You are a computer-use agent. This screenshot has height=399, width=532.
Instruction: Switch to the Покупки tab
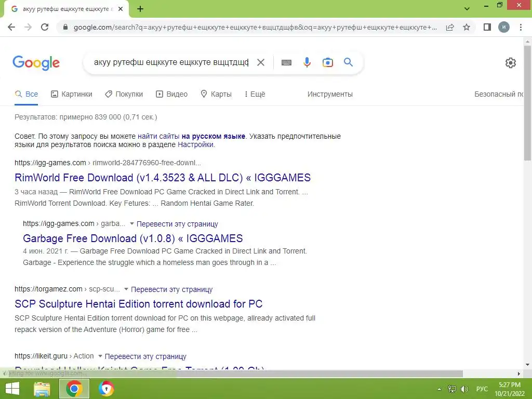pos(124,94)
